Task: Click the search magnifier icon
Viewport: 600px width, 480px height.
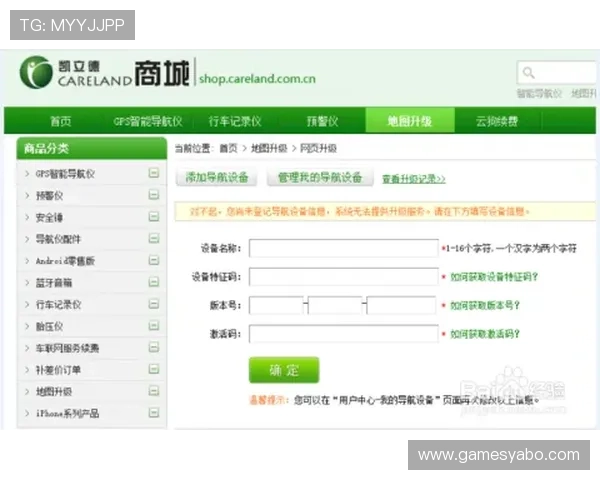Action: pos(528,72)
